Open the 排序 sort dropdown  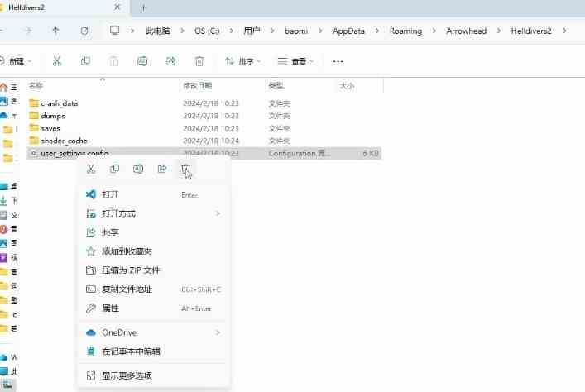(x=242, y=61)
